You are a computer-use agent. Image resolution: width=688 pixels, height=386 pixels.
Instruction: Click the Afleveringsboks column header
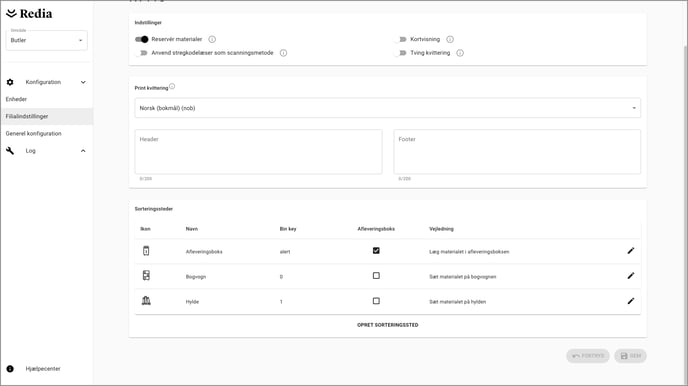click(376, 229)
